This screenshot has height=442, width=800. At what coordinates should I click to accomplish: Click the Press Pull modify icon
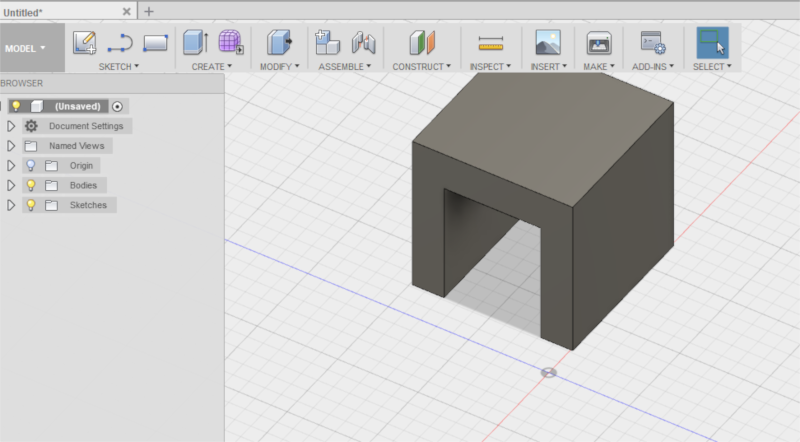pos(279,42)
